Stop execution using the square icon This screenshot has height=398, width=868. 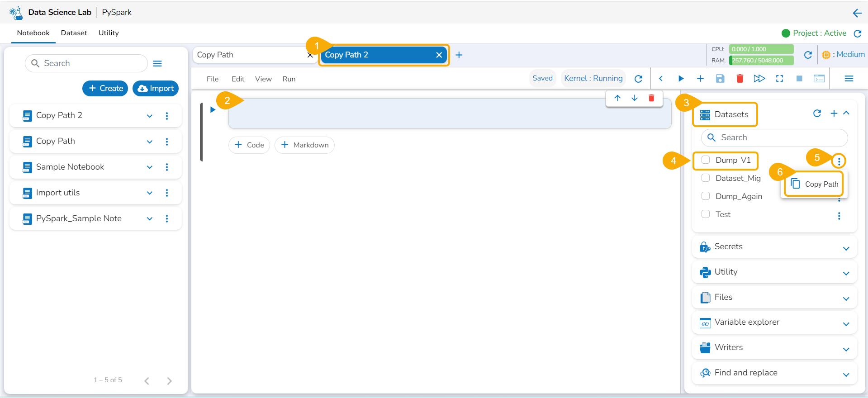(799, 79)
